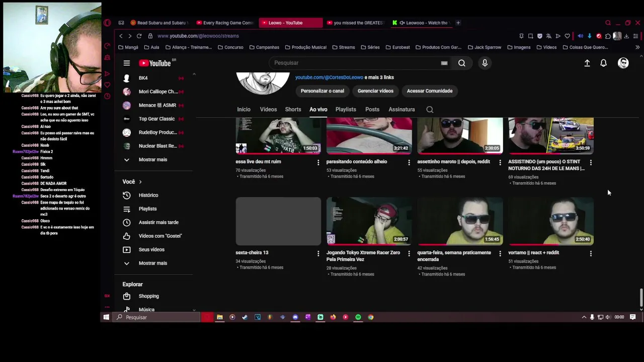Open options for 'assettinho maroto' video

coord(500,162)
